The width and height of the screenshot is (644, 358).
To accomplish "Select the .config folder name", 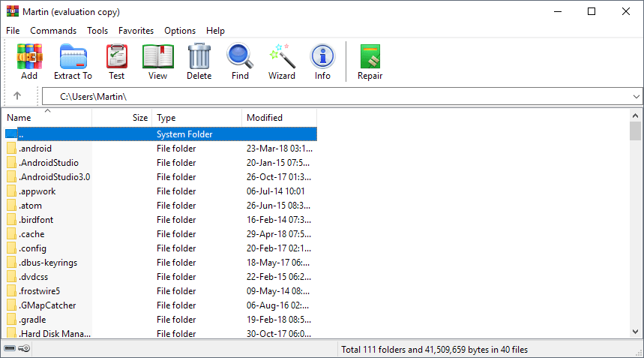I will pos(32,248).
